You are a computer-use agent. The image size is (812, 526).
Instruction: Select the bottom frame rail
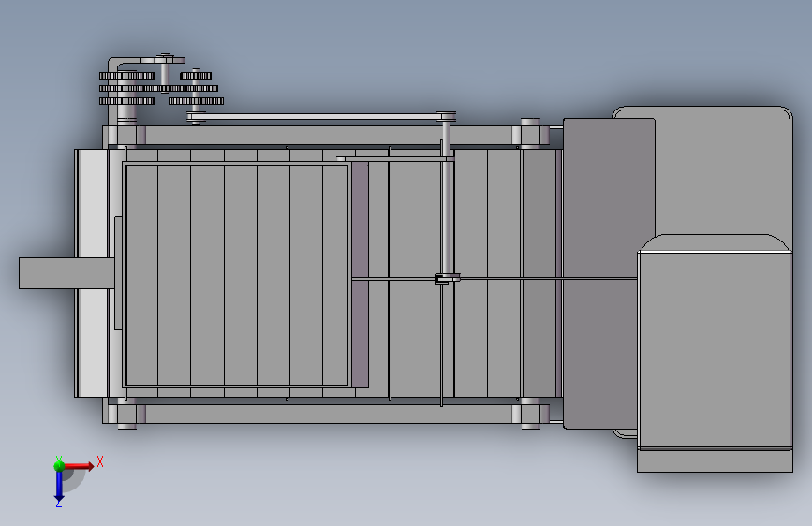(x=326, y=415)
